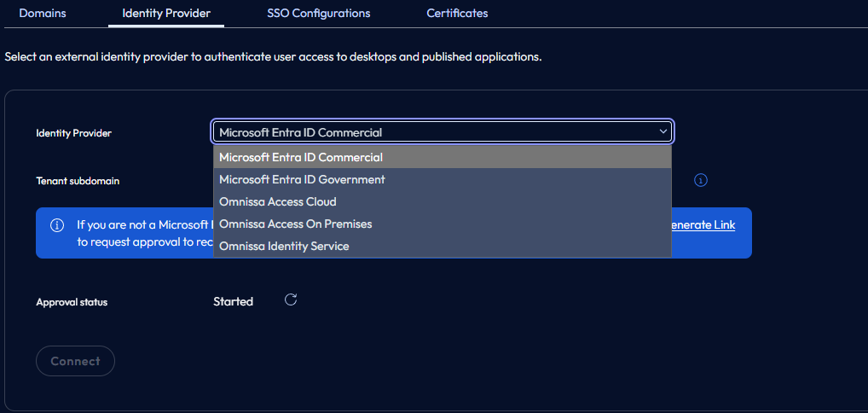
Task: Open the SSO Configurations tab
Action: point(318,13)
